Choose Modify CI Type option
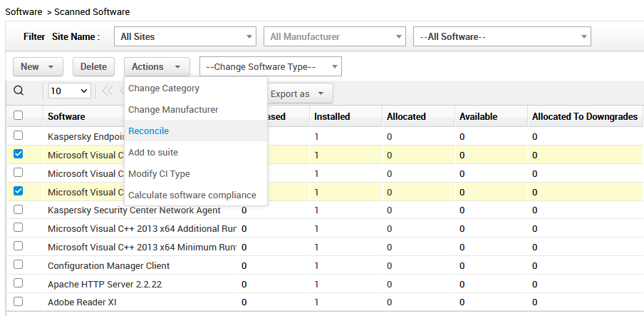The image size is (644, 316). pos(159,174)
